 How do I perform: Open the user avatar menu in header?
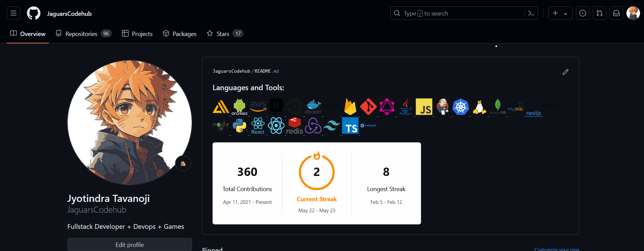click(x=633, y=13)
